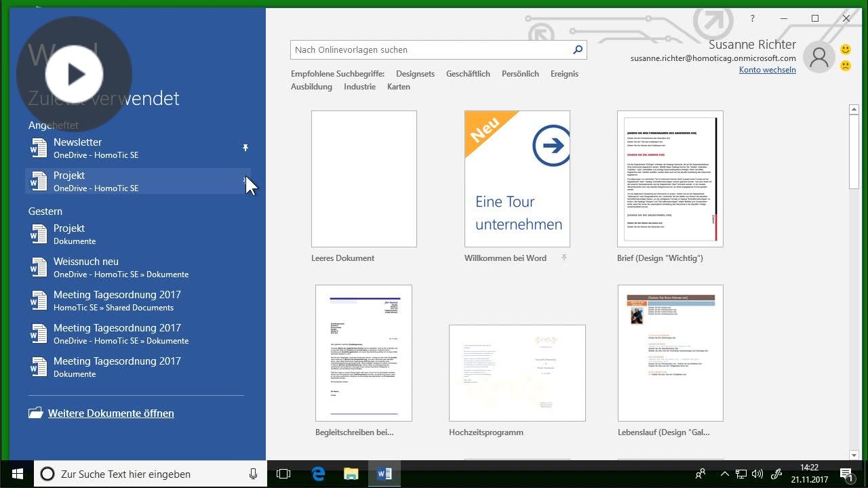The image size is (868, 488).
Task: Click the sad face feedback icon
Action: 845,65
